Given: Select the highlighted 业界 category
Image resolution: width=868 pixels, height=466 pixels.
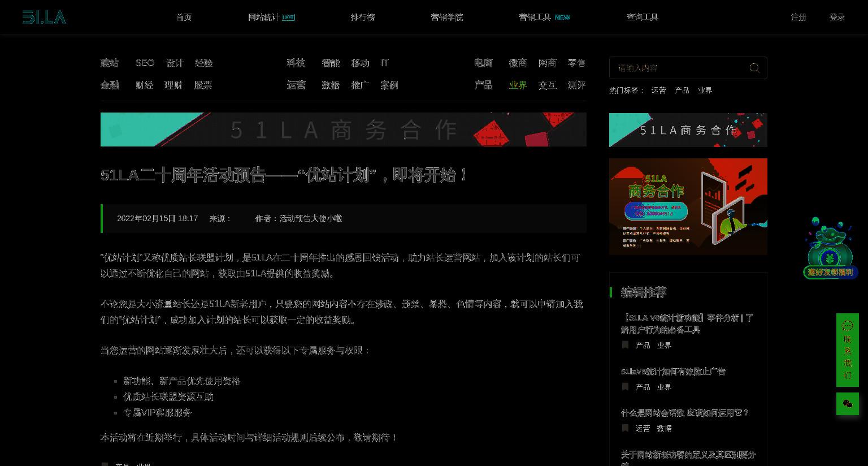Looking at the screenshot, I should (x=518, y=85).
